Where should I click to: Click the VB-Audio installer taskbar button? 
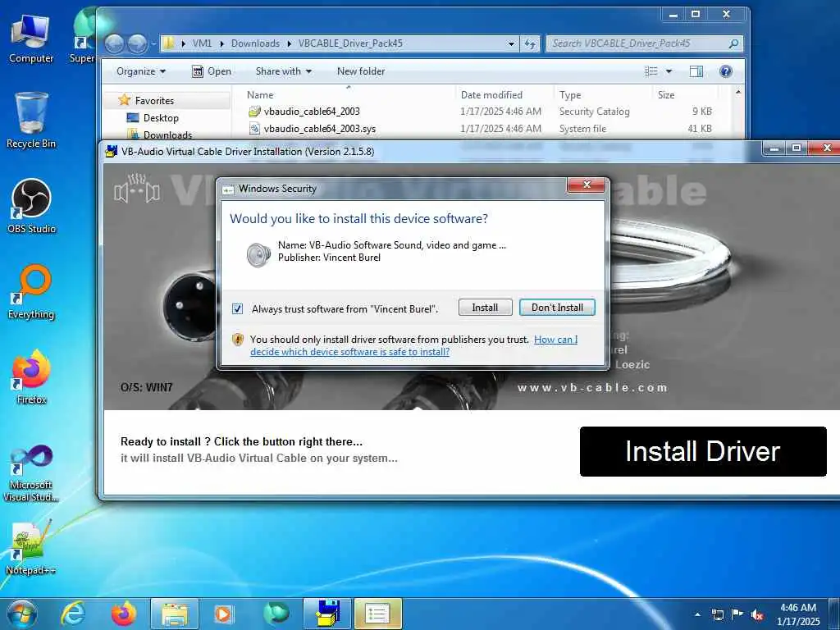click(x=326, y=614)
